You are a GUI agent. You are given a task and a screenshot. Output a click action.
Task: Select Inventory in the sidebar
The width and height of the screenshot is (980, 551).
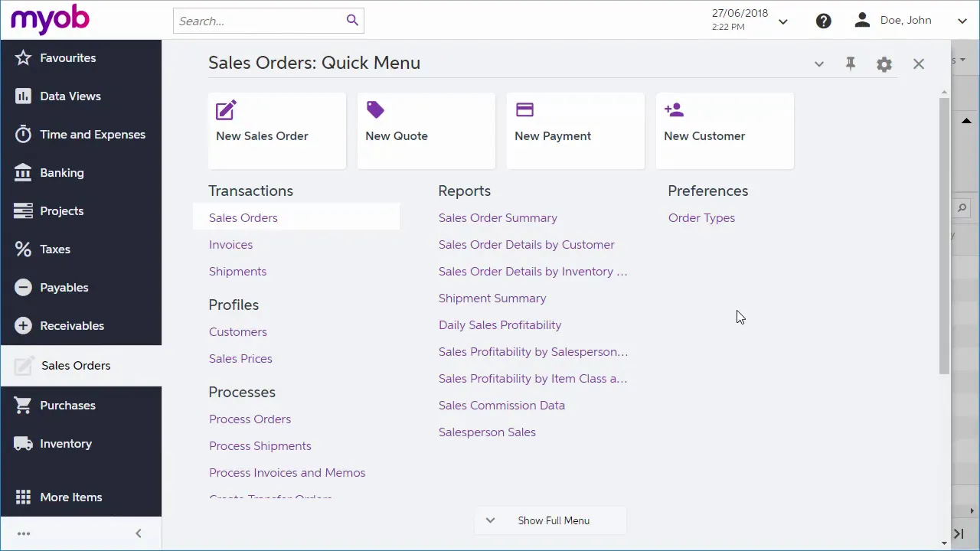(81, 444)
